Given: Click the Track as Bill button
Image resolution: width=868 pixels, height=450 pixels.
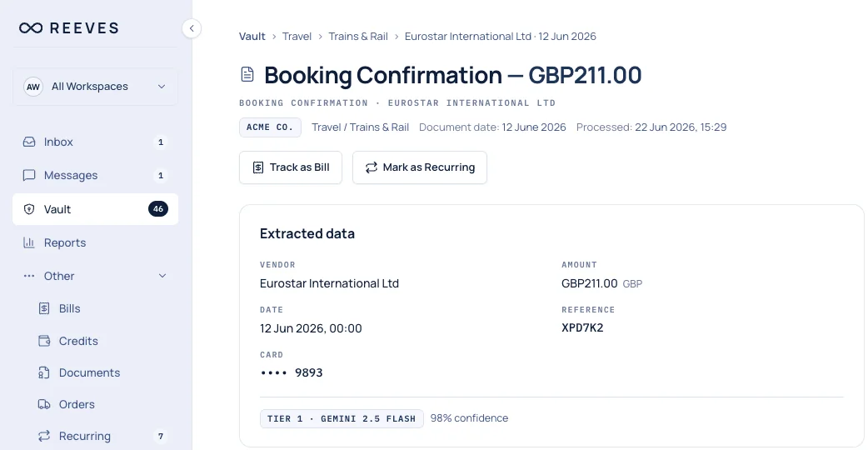Looking at the screenshot, I should click(291, 167).
